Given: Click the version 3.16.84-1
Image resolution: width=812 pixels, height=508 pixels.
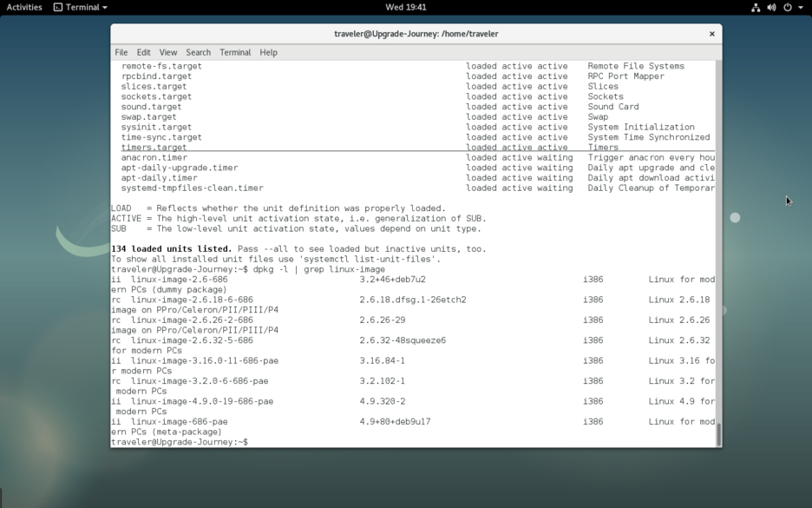Looking at the screenshot, I should [x=383, y=360].
